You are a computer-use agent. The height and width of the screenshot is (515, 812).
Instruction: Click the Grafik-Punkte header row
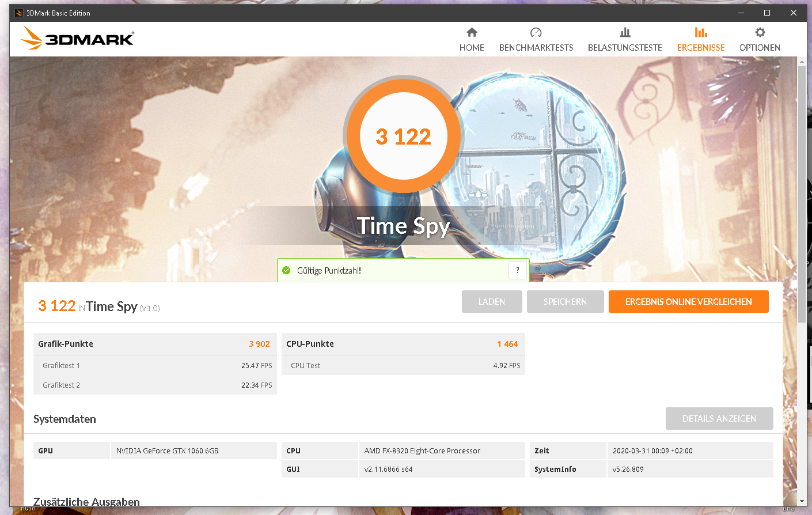tap(155, 344)
